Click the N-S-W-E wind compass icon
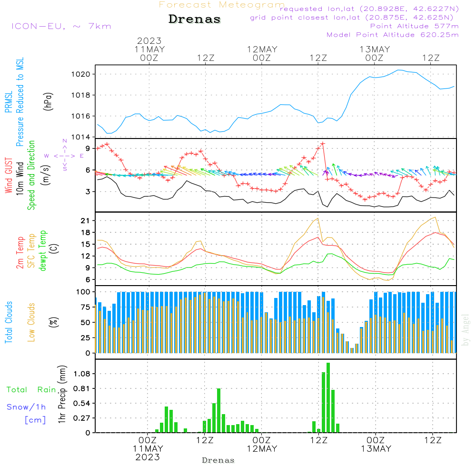Viewport: 476px width, 476px height. pos(64,155)
